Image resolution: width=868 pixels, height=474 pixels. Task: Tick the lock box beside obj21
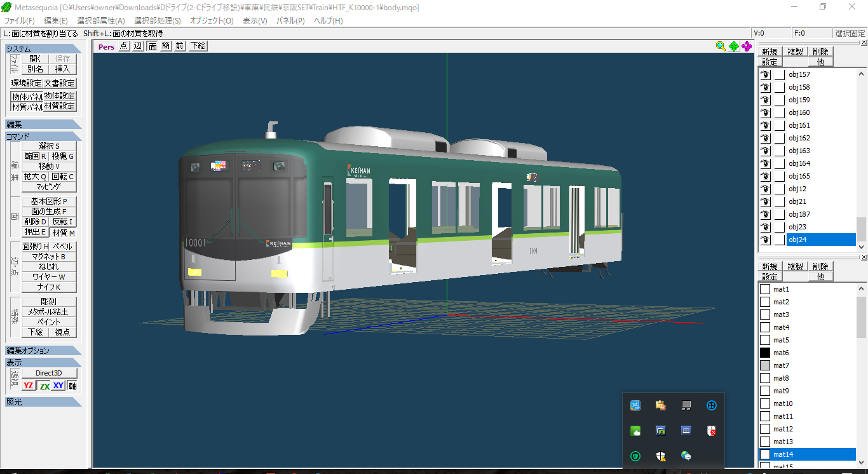(x=779, y=201)
